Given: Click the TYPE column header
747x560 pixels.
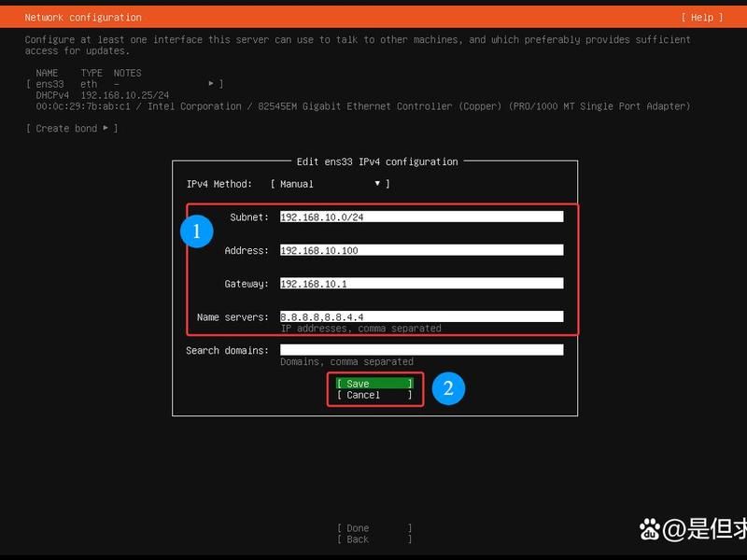Looking at the screenshot, I should pos(92,73).
